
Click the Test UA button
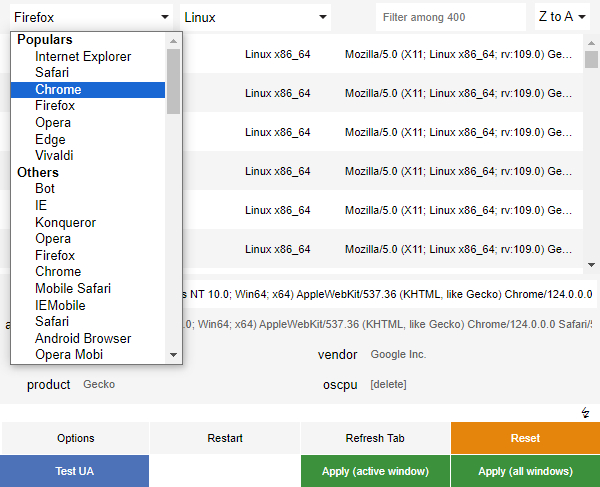74,471
